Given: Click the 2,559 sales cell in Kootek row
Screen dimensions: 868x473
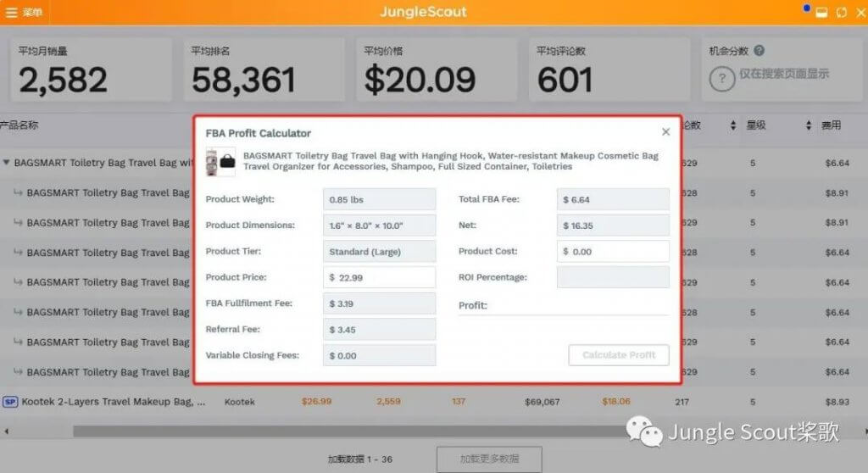Looking at the screenshot, I should (388, 402).
